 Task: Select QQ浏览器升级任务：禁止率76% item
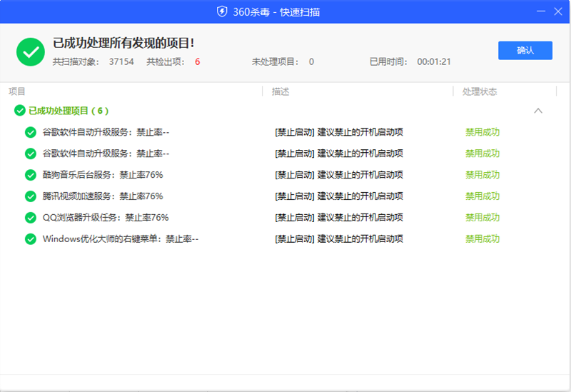(106, 218)
